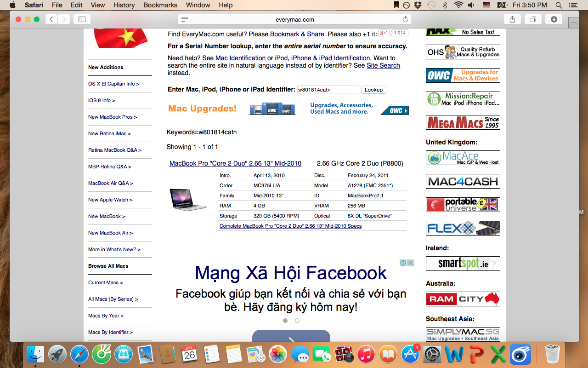This screenshot has width=588, height=368.
Task: Open Macs By Year sidebar link
Action: point(106,316)
